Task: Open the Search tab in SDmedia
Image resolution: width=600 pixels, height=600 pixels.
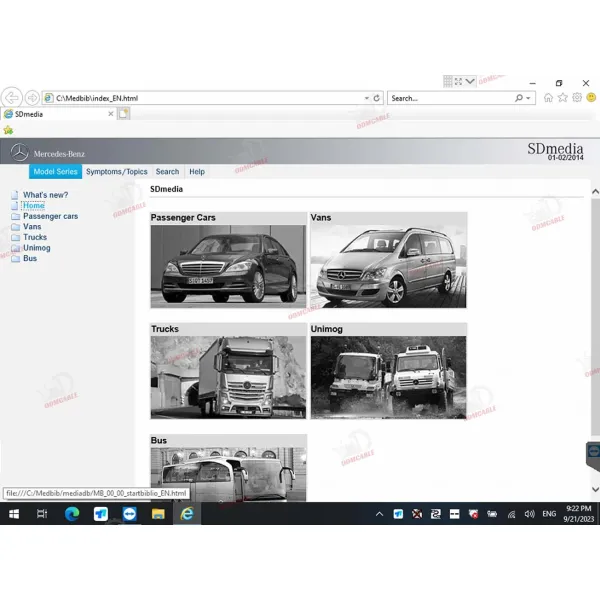Action: (x=167, y=171)
